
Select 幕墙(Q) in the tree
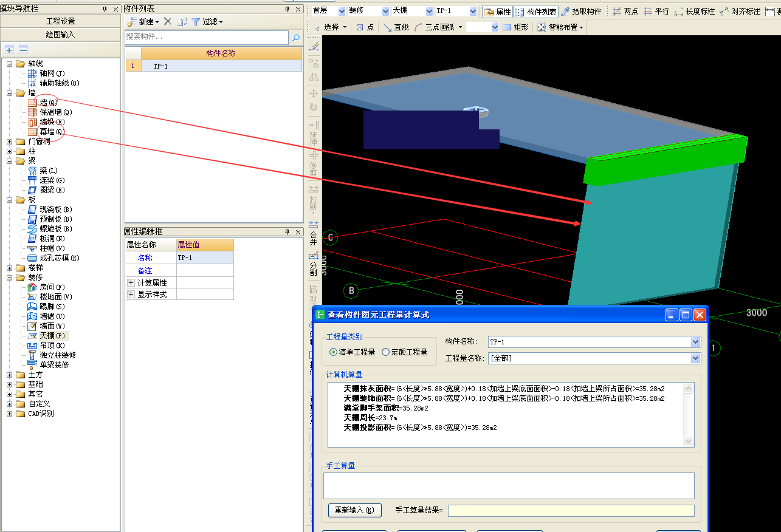[x=52, y=131]
